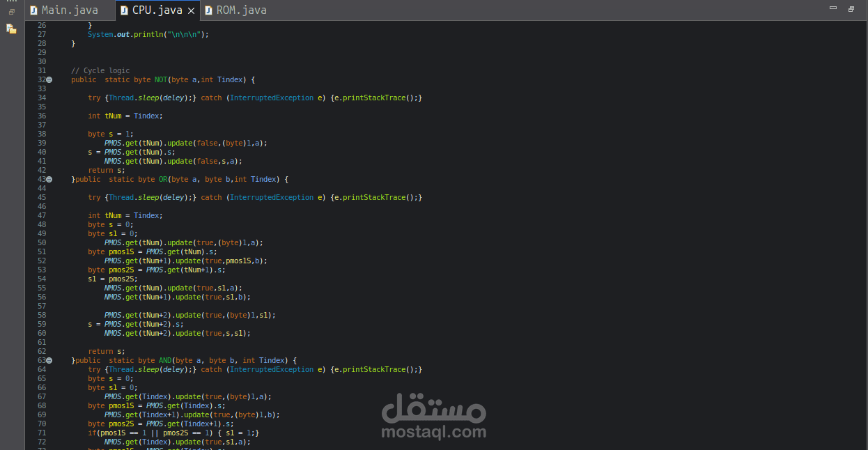Screen dimensions: 868x450
Task: Click PMOS.get(tNum+2).update line 58
Action: click(x=190, y=315)
